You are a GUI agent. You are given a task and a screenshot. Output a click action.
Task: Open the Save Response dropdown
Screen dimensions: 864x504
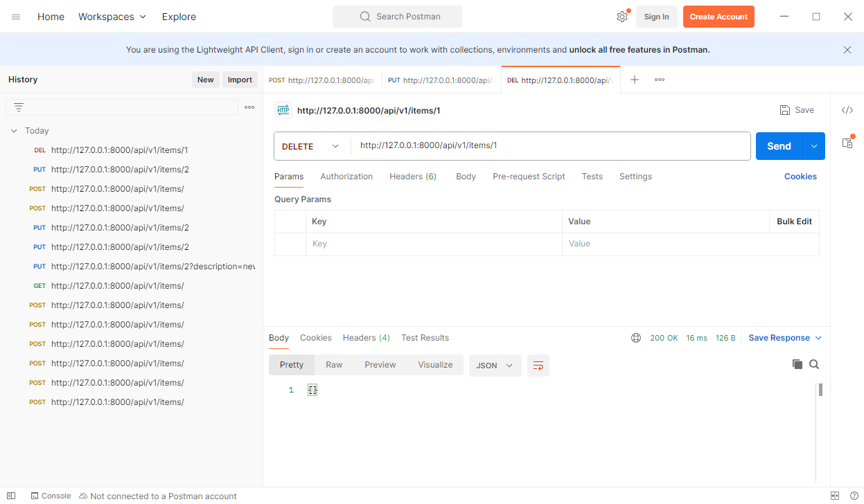(785, 338)
